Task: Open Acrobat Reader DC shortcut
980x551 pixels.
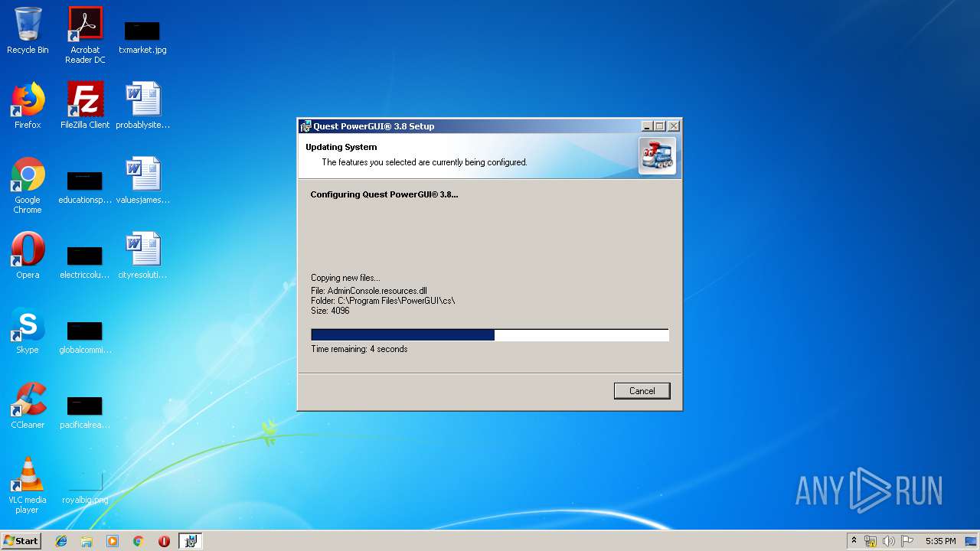Action: [x=85, y=35]
